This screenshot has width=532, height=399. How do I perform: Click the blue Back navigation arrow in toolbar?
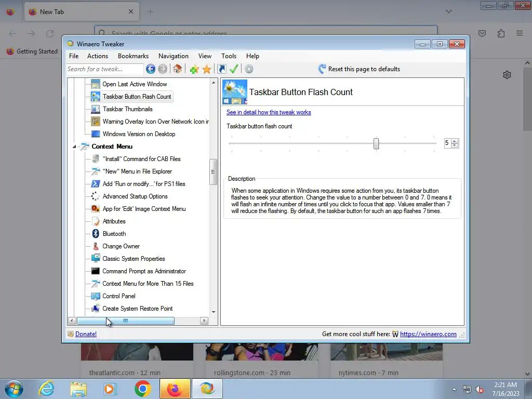point(151,69)
